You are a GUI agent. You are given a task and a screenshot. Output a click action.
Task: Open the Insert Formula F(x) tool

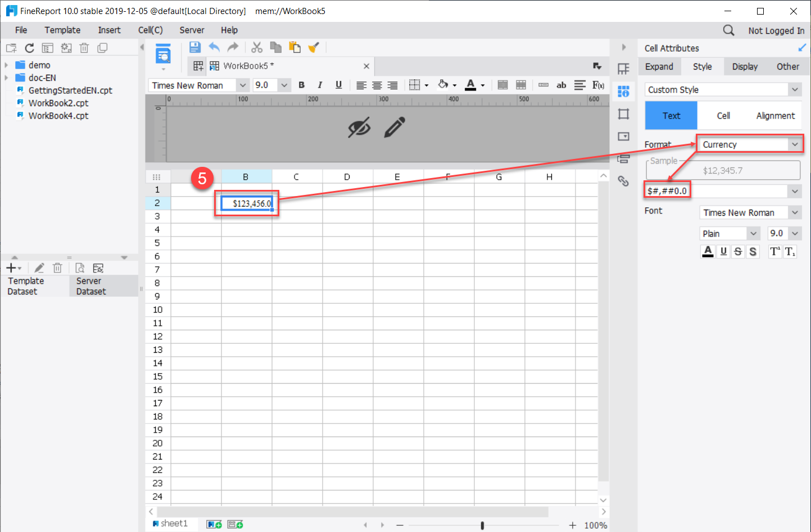(x=597, y=85)
